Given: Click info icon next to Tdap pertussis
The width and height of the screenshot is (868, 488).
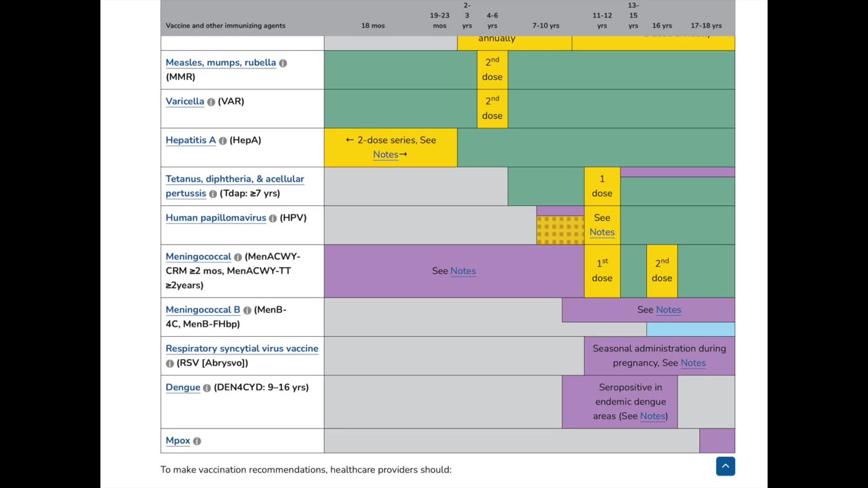Looking at the screenshot, I should [x=213, y=194].
